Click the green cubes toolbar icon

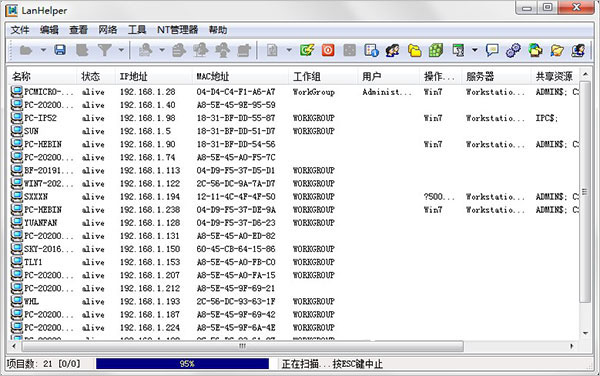pos(436,50)
